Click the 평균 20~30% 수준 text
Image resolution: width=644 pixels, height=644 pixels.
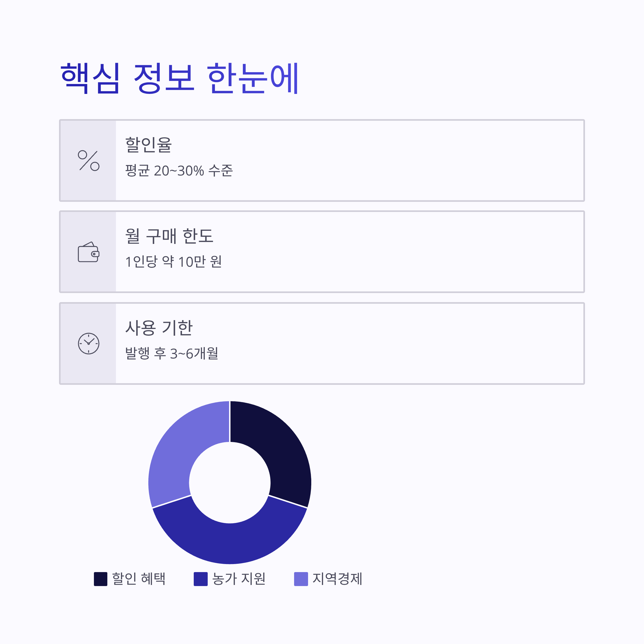179,170
